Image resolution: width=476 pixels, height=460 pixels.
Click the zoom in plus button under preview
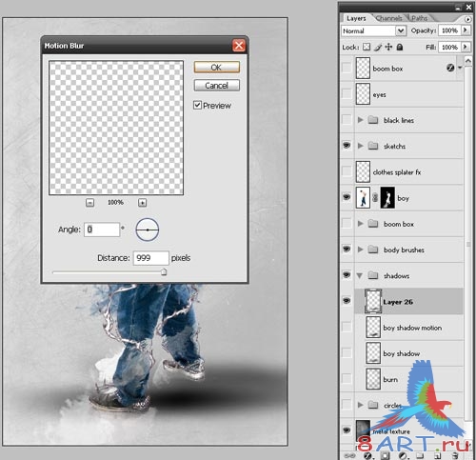click(x=142, y=203)
